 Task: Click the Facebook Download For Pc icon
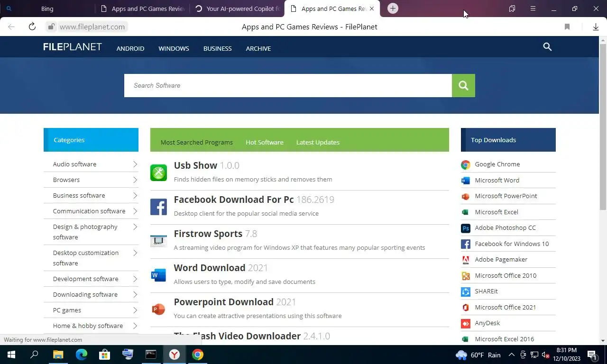pos(158,207)
